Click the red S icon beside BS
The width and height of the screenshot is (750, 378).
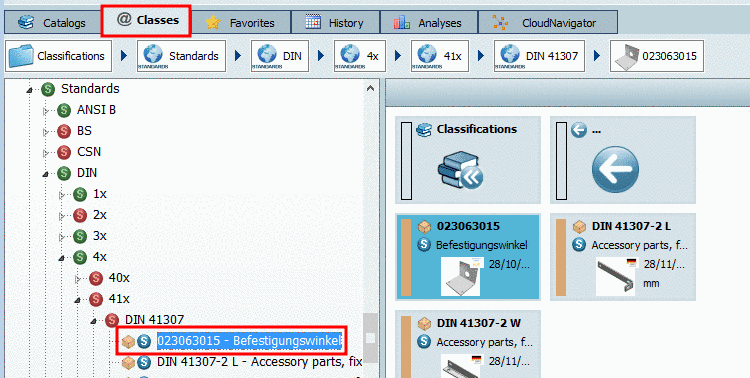pos(64,131)
